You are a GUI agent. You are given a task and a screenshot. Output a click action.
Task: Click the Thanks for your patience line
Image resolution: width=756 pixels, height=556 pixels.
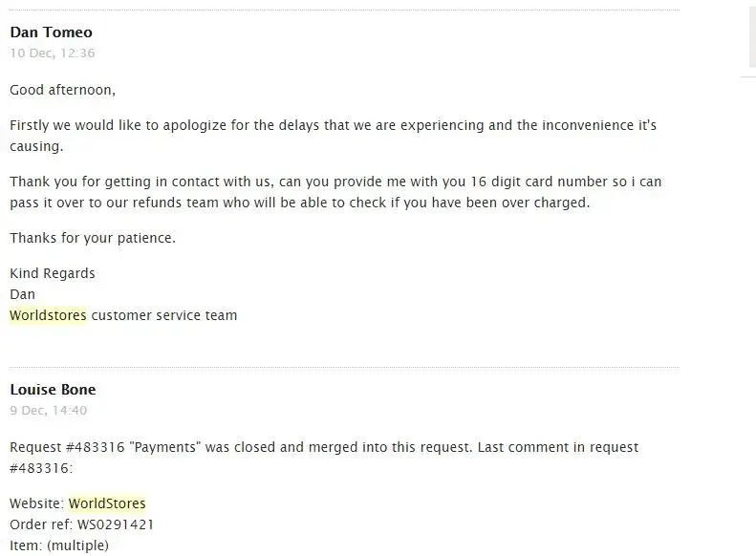click(93, 238)
